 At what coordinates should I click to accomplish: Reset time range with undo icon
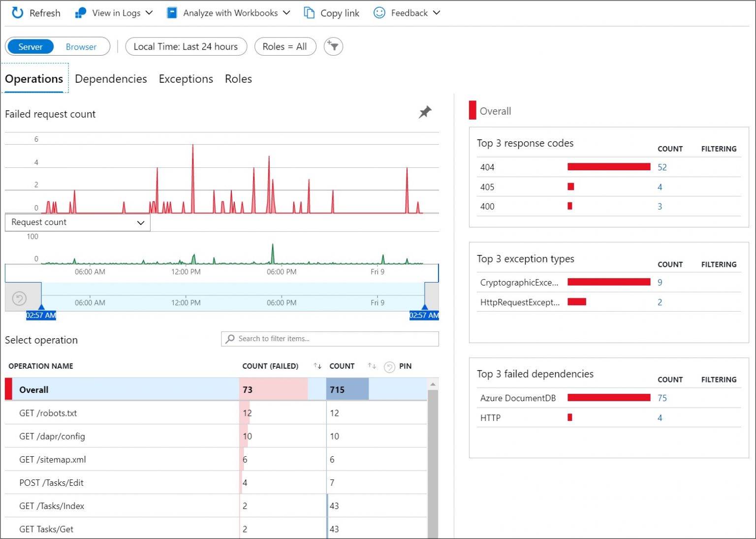click(19, 298)
